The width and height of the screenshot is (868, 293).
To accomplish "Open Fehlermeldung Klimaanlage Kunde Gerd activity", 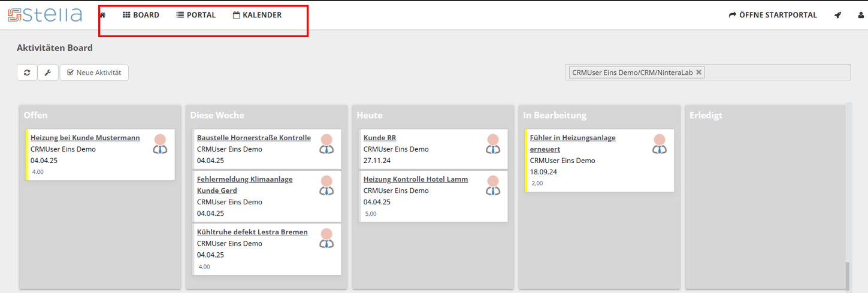I will [x=244, y=179].
